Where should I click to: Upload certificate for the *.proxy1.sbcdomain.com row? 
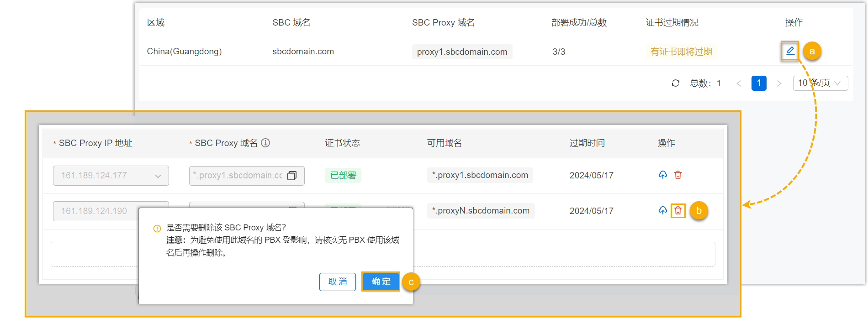(663, 175)
